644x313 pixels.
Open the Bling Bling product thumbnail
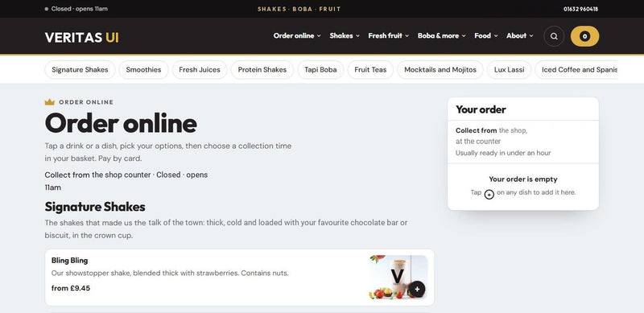[x=398, y=278]
